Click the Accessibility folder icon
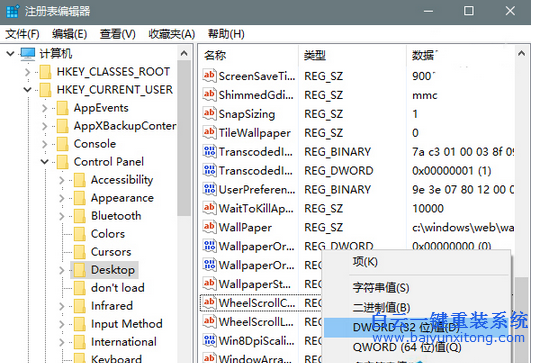 80,180
